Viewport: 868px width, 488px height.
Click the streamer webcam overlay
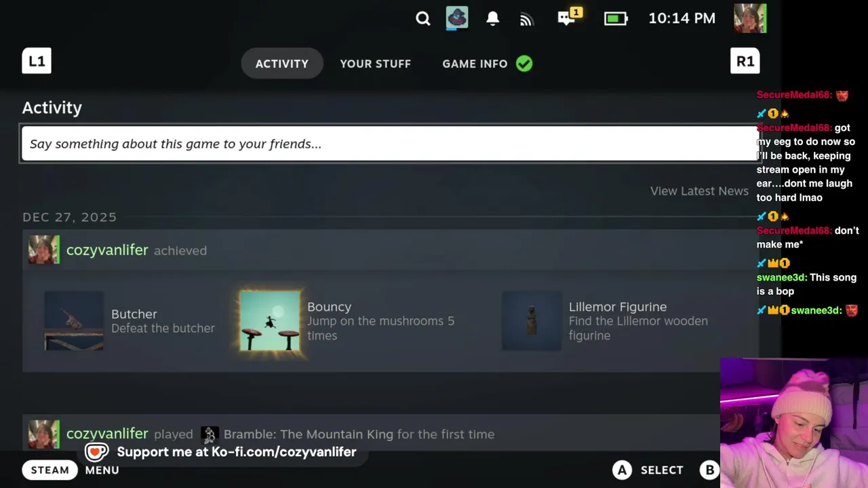(x=793, y=423)
